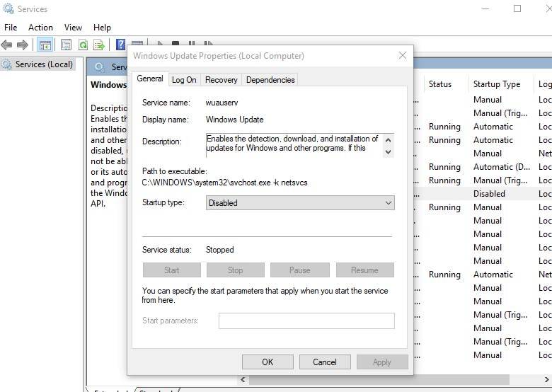This screenshot has width=552, height=392.
Task: Click the Running status beside 'Automatic (D...'
Action: (x=444, y=167)
